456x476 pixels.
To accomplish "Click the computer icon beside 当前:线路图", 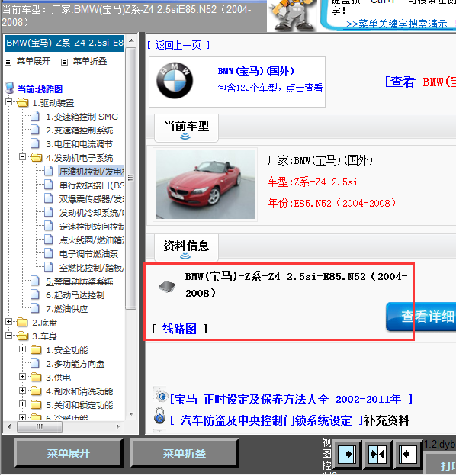I will click(x=10, y=88).
